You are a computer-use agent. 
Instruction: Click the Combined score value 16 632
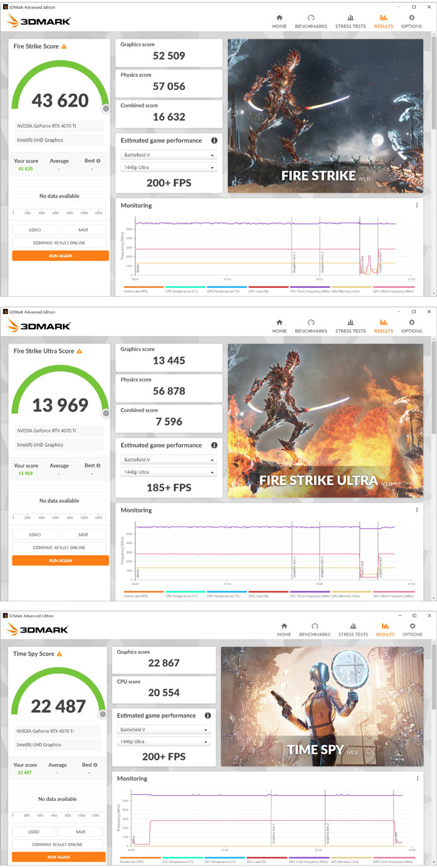(169, 117)
